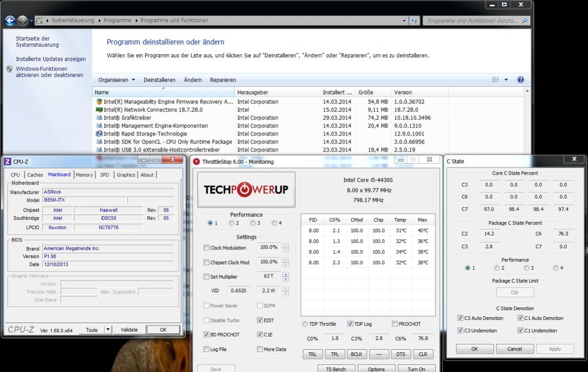Uncheck the EIST checkbox
The image size is (588, 372).
pos(260,320)
